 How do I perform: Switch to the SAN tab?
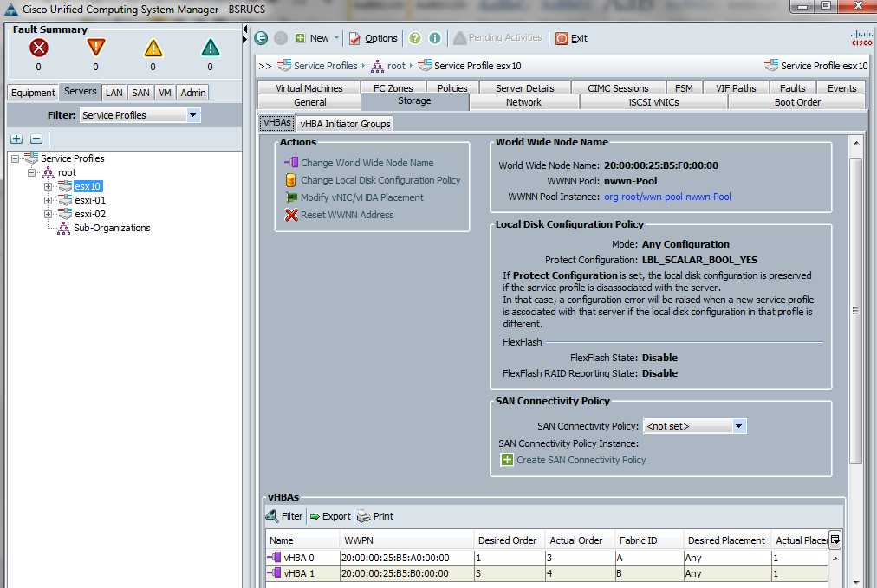140,93
